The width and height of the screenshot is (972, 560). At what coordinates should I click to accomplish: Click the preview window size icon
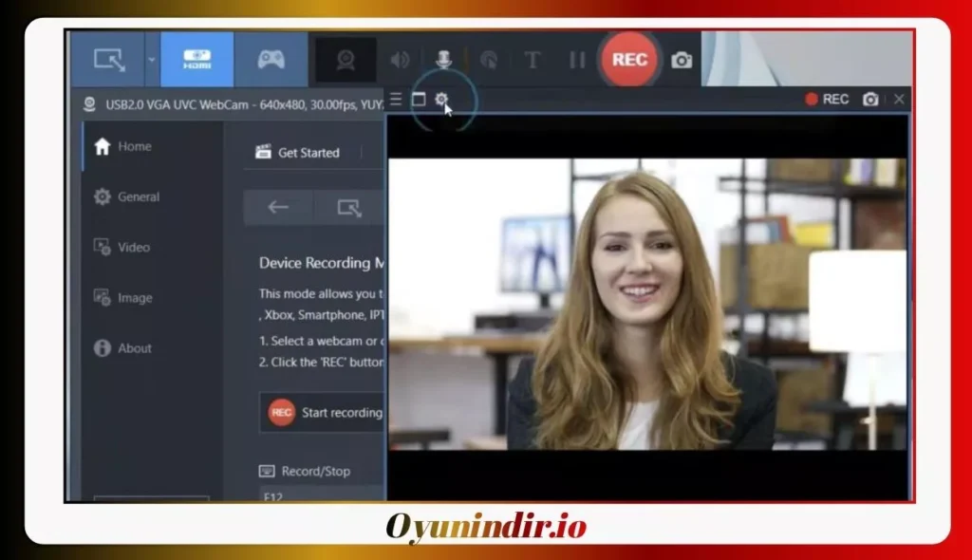tap(419, 100)
